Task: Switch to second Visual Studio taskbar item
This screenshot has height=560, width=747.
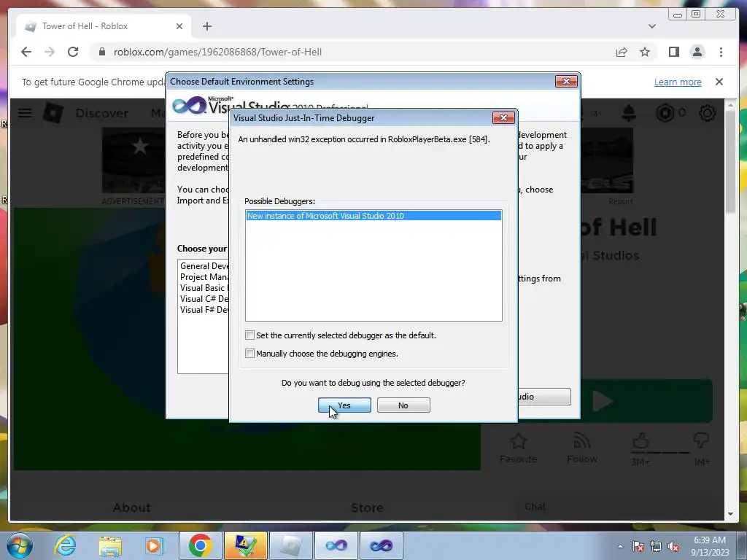Action: tap(381, 545)
